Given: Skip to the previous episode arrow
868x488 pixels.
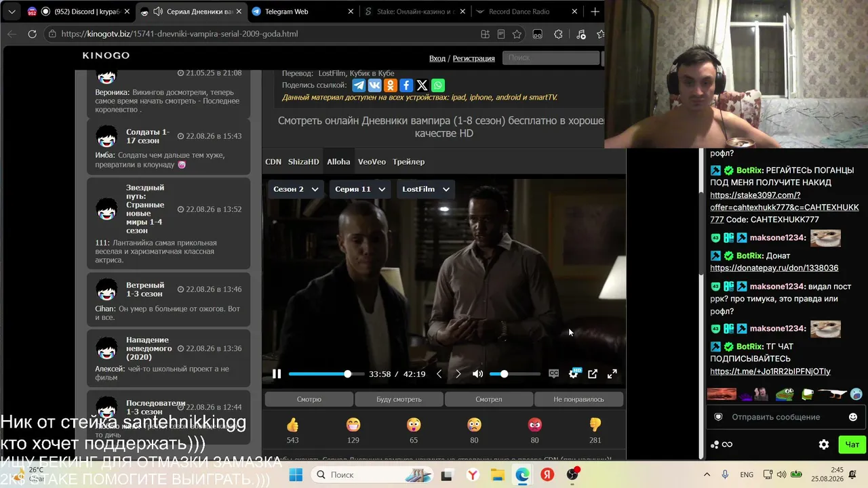Looking at the screenshot, I should tap(439, 373).
